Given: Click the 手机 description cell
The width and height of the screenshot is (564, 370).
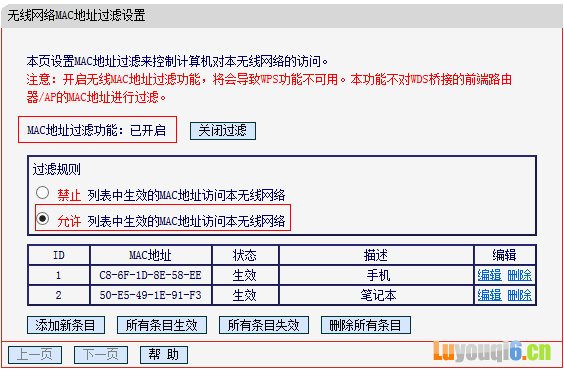Looking at the screenshot, I should [x=376, y=275].
